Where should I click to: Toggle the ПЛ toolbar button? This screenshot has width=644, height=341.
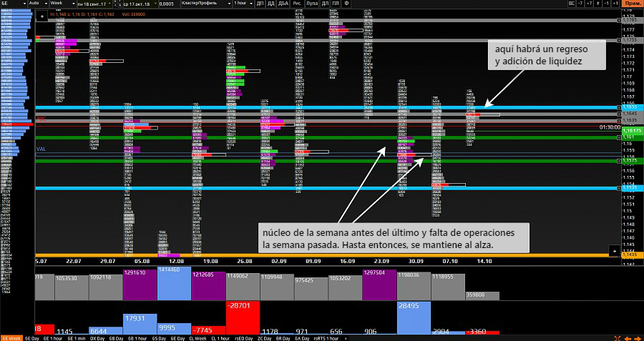pyautogui.click(x=336, y=4)
